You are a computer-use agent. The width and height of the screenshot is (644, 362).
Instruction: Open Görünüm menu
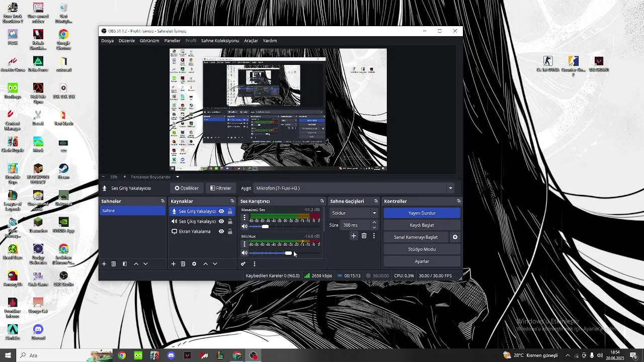[149, 41]
